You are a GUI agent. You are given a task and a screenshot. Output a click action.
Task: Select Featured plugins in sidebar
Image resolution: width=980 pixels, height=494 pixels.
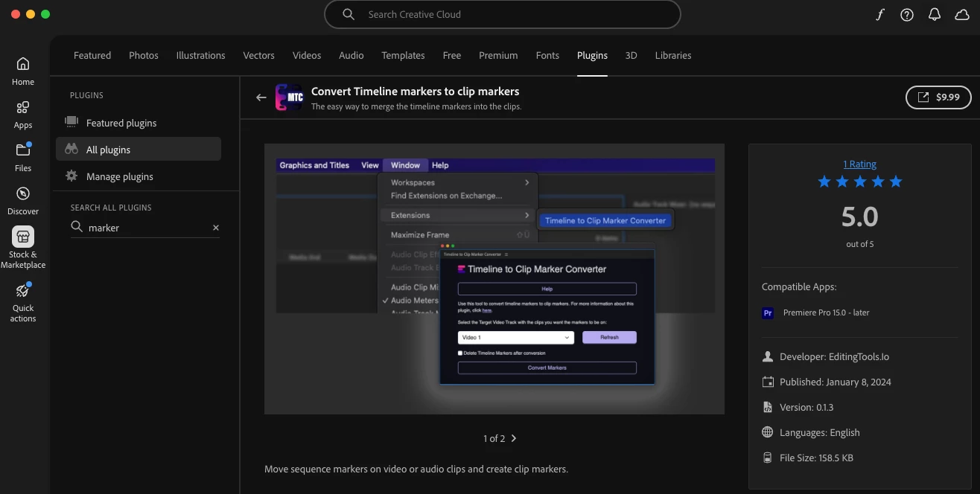[139, 123]
